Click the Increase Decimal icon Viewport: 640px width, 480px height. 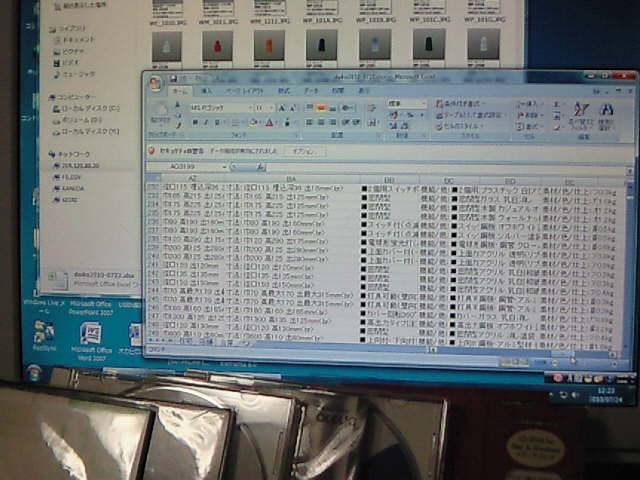[393, 126]
